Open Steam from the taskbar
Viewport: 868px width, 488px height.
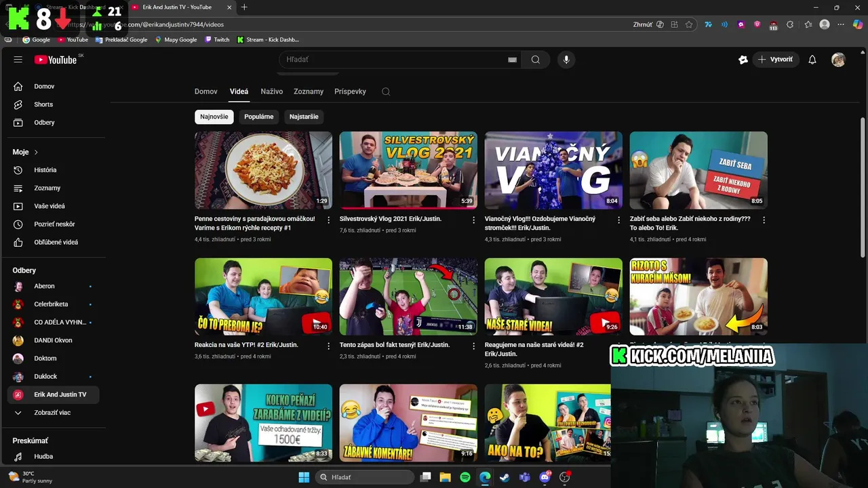pos(505,477)
